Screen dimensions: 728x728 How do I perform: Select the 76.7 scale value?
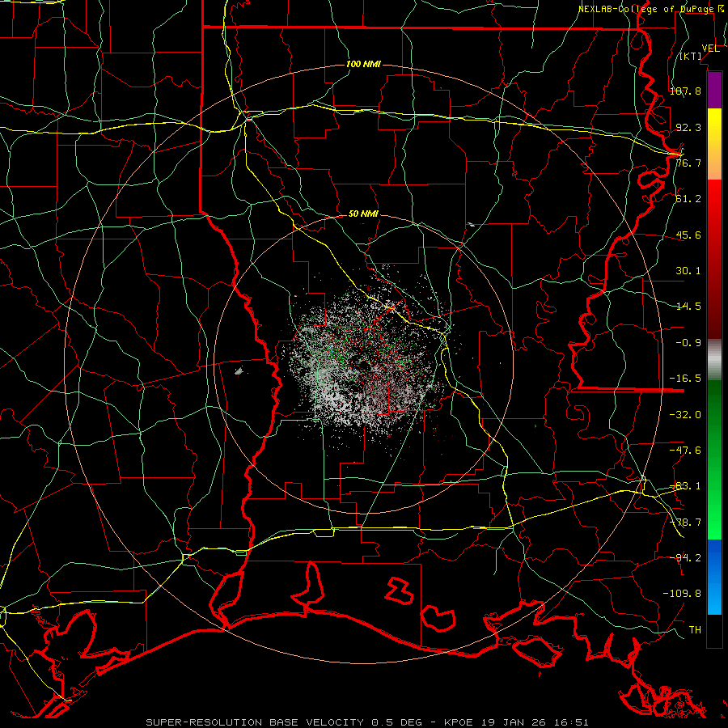(688, 163)
